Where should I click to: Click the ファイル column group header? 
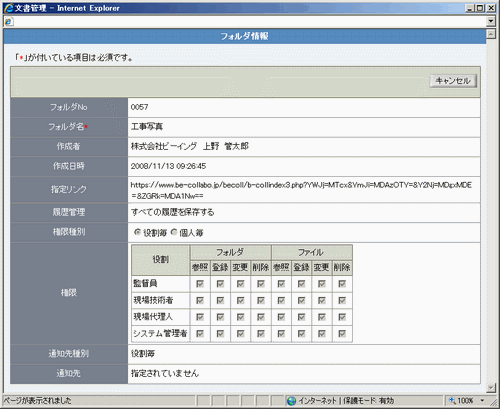coord(311,252)
